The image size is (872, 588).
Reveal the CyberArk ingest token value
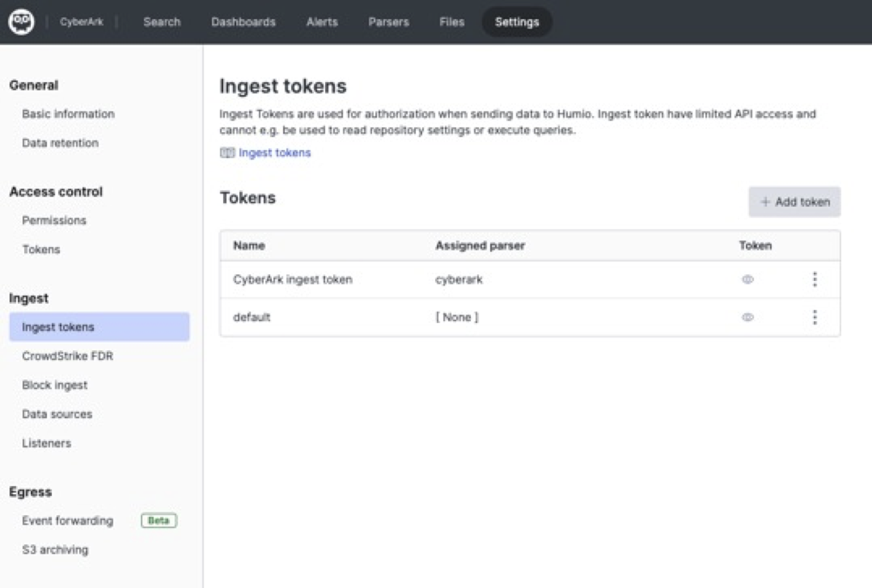click(x=747, y=280)
